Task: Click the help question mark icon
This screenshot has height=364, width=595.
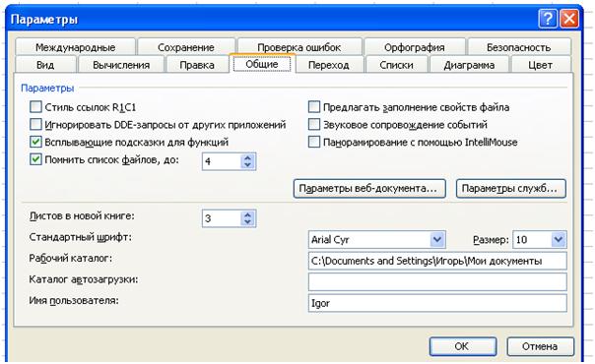Action: pos(548,18)
